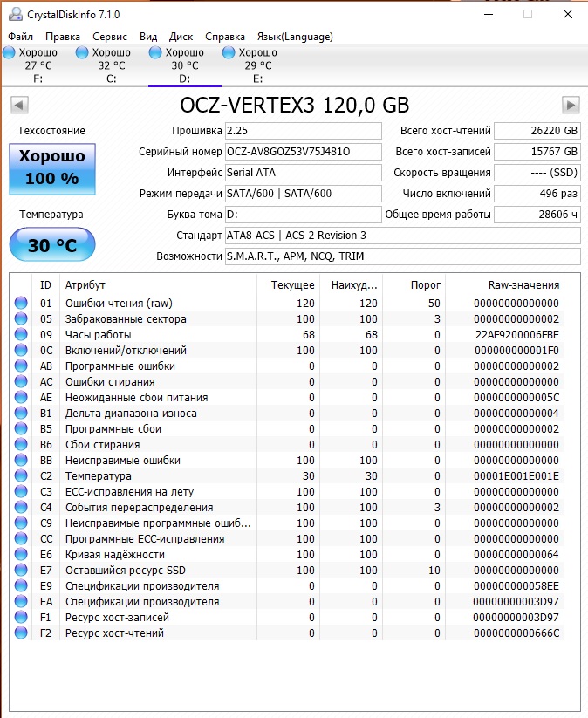Click status orb for AE Неожиданные сбои питания

21,397
